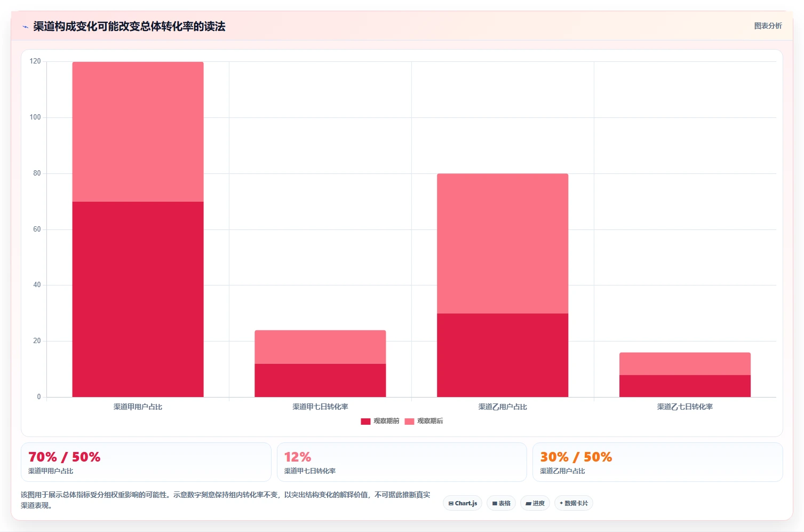
Task: Click the 渠道乙用户占比 caption in the third card
Action: [562, 471]
